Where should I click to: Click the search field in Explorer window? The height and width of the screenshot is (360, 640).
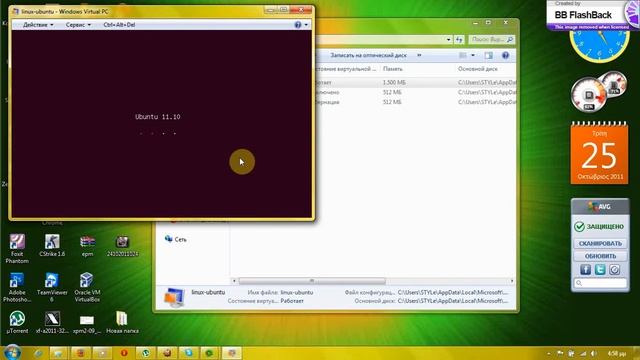[491, 40]
